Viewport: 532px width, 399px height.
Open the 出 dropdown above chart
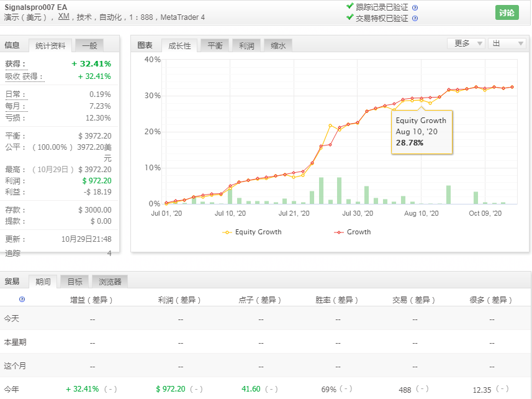coord(507,44)
